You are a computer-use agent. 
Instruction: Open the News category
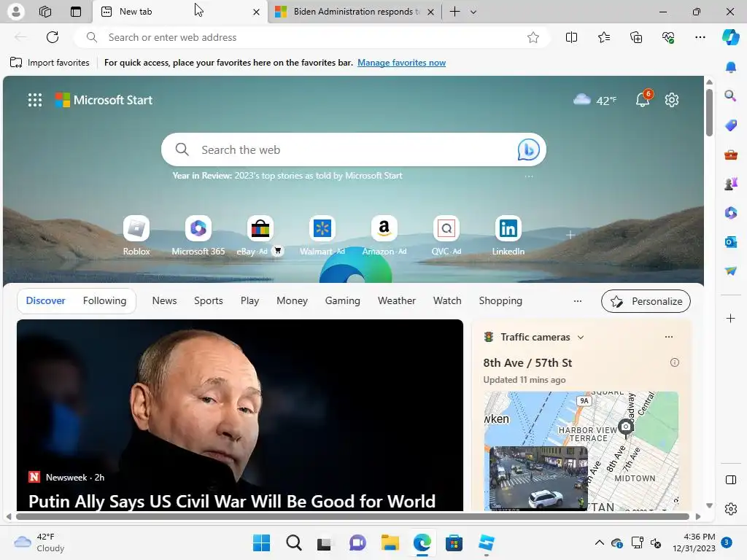[164, 300]
